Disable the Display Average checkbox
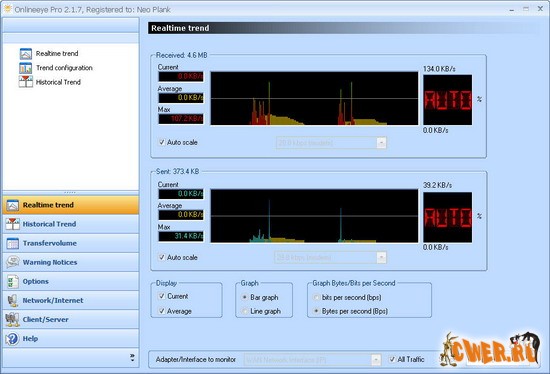The image size is (550, 374). pos(162,311)
